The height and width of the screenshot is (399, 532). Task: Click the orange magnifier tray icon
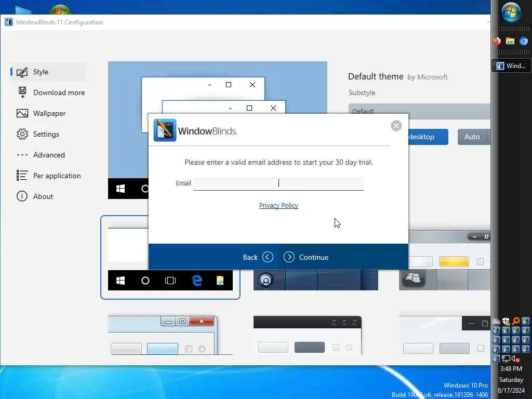(x=516, y=321)
